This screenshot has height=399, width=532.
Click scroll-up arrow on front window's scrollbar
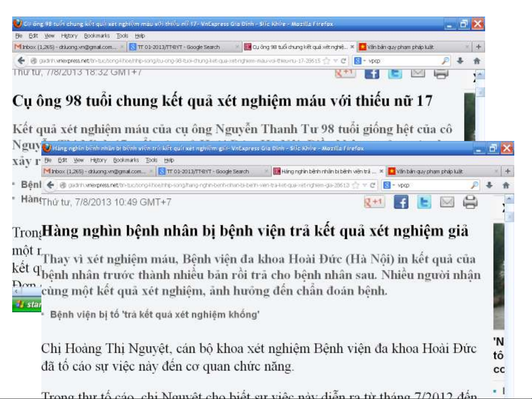(509, 199)
